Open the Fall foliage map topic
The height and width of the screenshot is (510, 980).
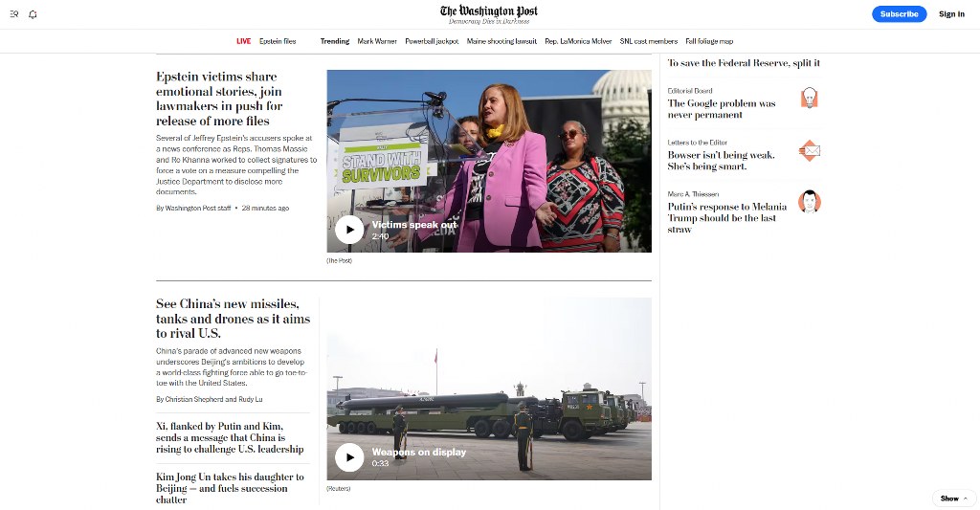pyautogui.click(x=709, y=41)
